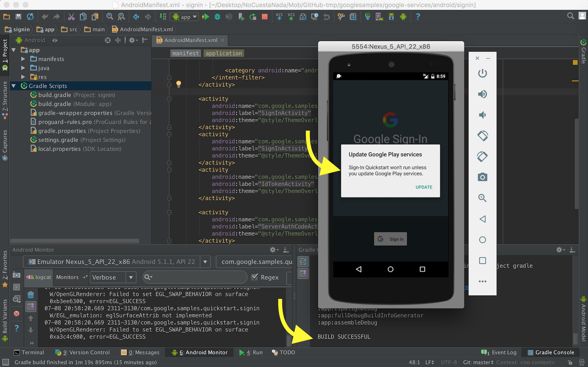The width and height of the screenshot is (588, 367).
Task: Open the find magnifier toolbar icon
Action: click(110, 17)
